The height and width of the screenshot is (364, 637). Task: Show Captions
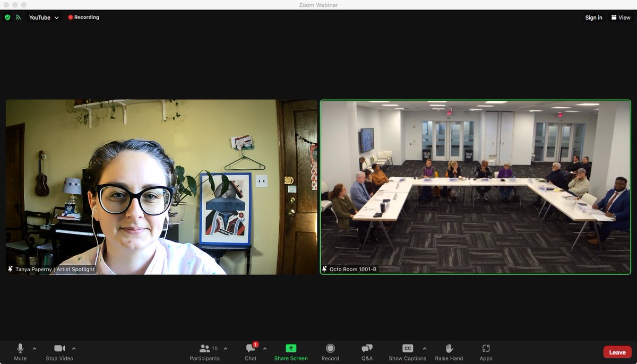(407, 352)
